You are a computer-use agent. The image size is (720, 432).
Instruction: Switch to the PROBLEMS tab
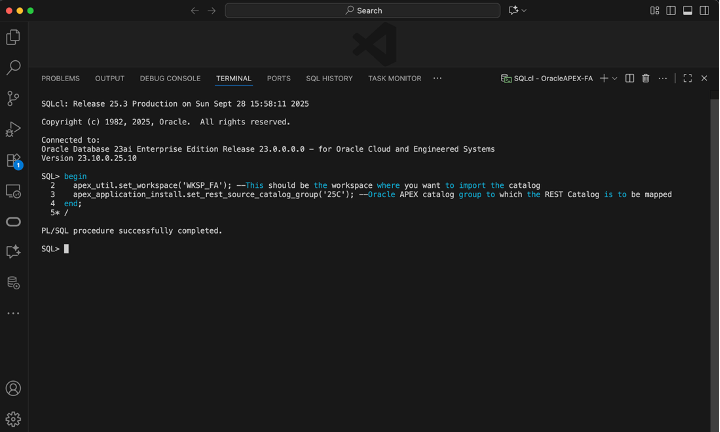pyautogui.click(x=61, y=79)
